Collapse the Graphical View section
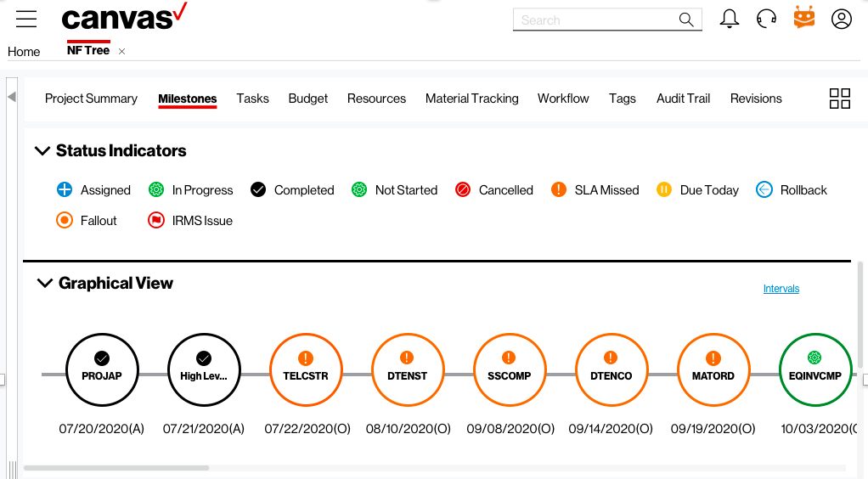This screenshot has height=479, width=868. point(44,283)
